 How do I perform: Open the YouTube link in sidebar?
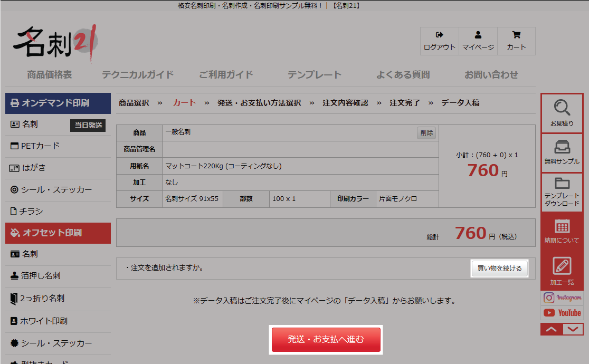click(x=562, y=313)
